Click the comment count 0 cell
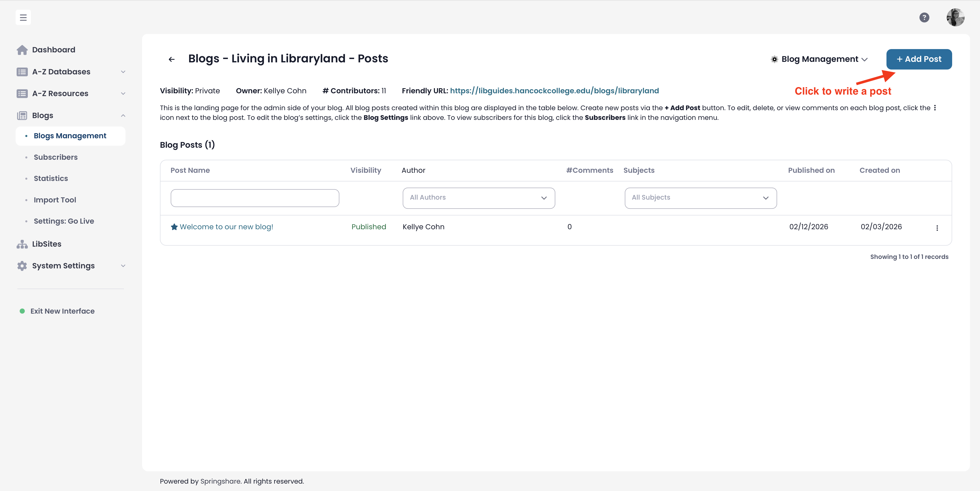 click(569, 227)
